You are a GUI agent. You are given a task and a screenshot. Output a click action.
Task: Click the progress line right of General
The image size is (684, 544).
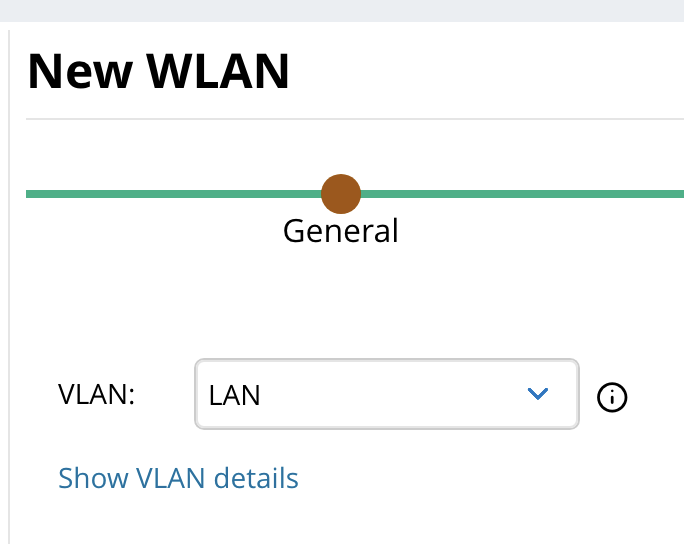pyautogui.click(x=520, y=193)
